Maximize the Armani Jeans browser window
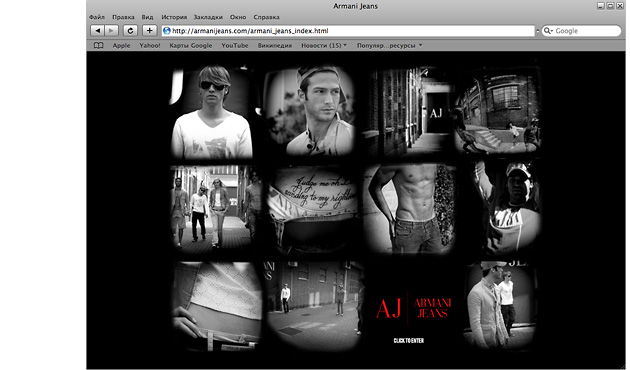The height and width of the screenshot is (370, 630). (x=610, y=6)
